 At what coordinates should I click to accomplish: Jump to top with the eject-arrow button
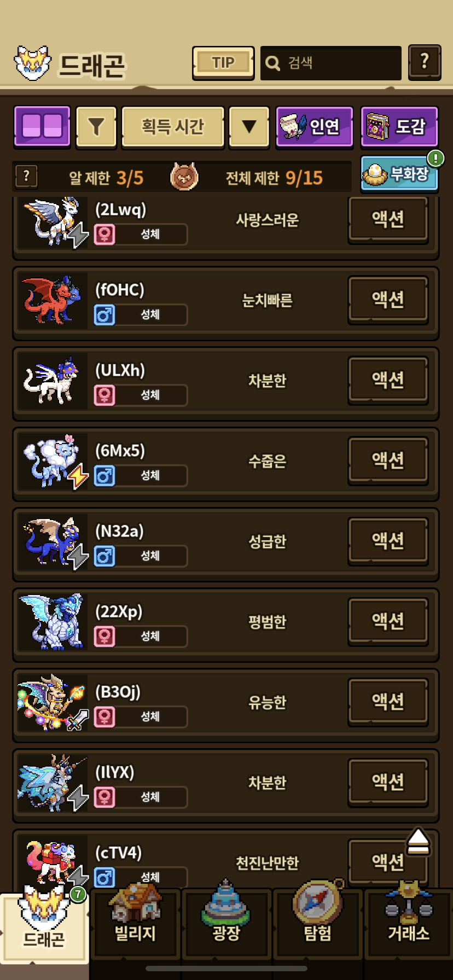419,842
